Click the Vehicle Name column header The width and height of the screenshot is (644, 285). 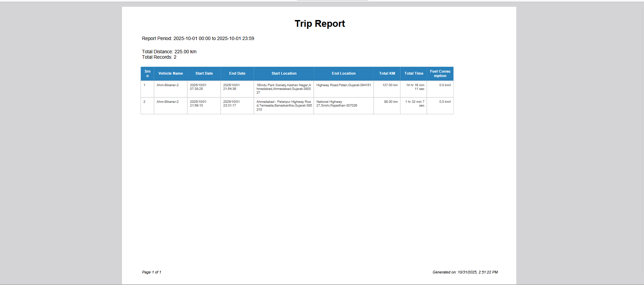(170, 74)
